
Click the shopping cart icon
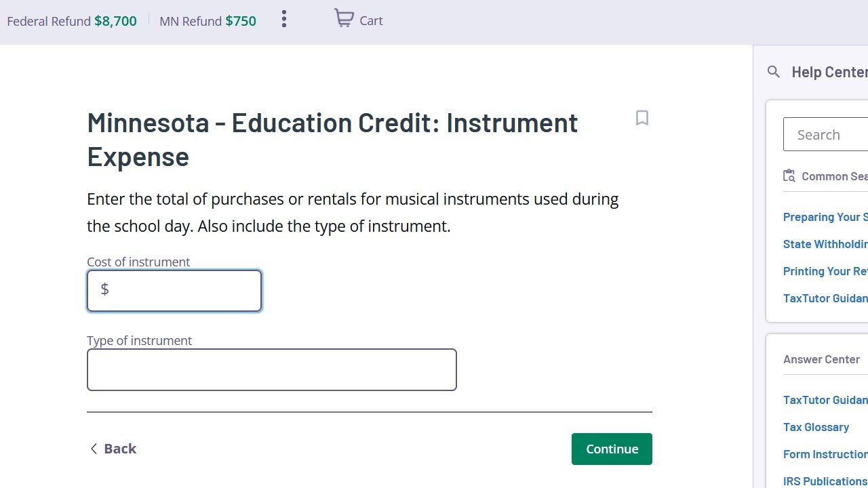(344, 18)
